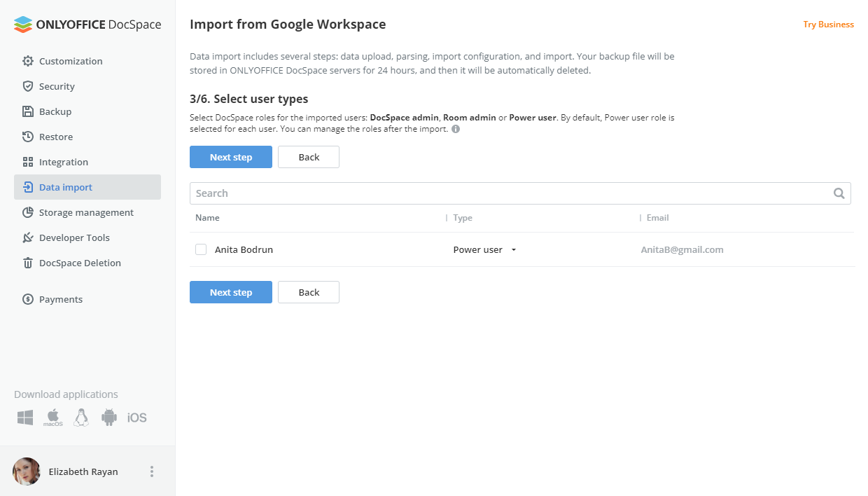Download the Android mobile app
Image resolution: width=868 pixels, height=496 pixels.
pos(109,418)
